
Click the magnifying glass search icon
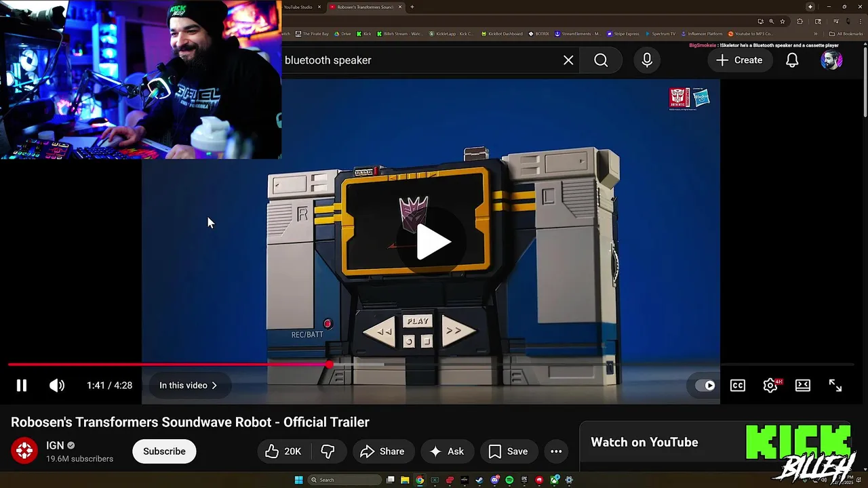(x=601, y=60)
